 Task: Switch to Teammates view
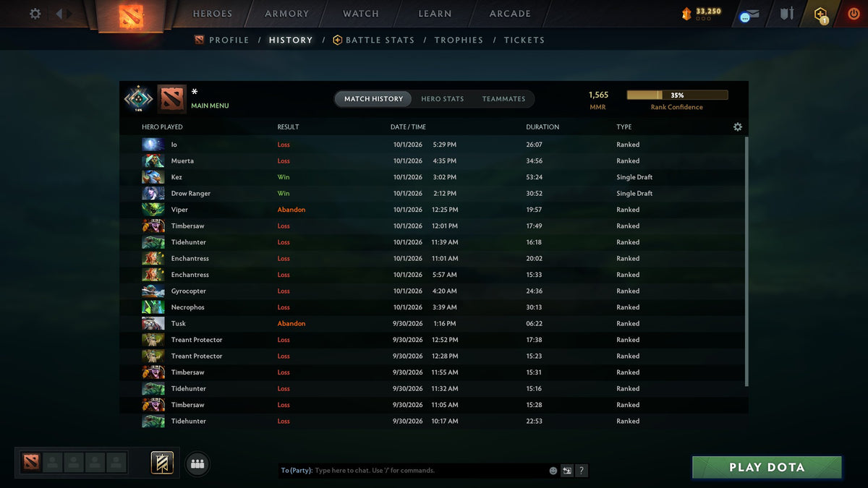(504, 99)
